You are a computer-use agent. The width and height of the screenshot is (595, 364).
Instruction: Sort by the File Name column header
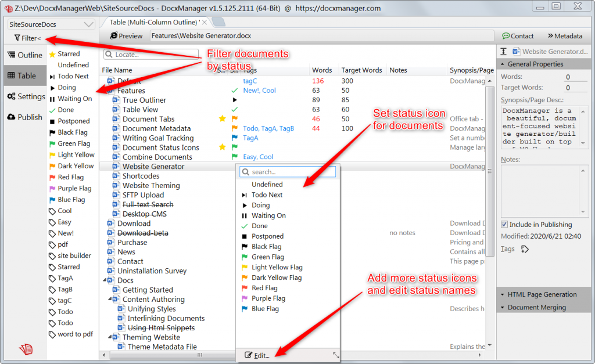coord(117,70)
